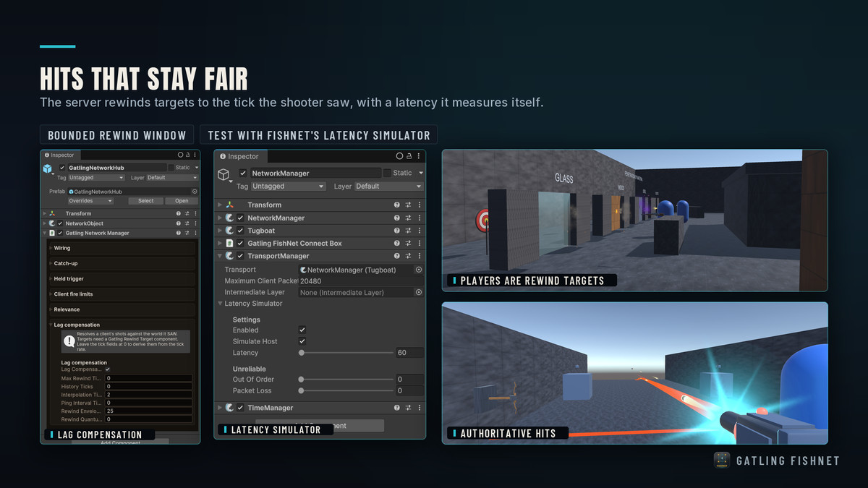Open help for Gatling Network Manager component

point(179,233)
